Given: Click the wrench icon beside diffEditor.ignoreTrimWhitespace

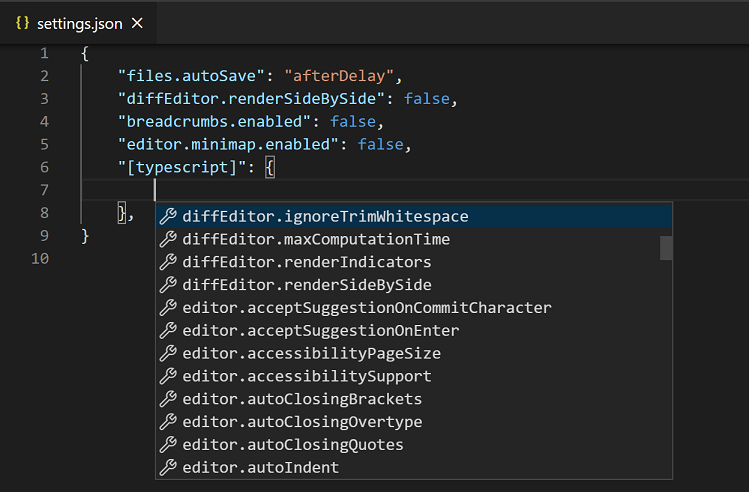Looking at the screenshot, I should tap(168, 216).
